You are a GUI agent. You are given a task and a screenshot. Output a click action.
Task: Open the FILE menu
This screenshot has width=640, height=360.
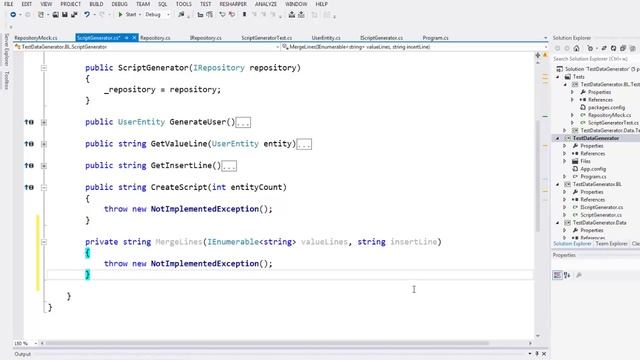(9, 4)
